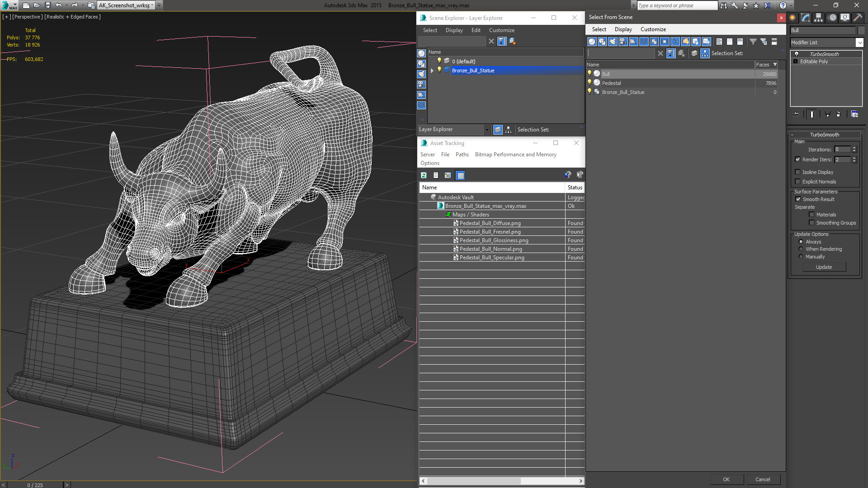Increment the Iterations spinner arrows
This screenshot has width=868, height=488.
[854, 150]
